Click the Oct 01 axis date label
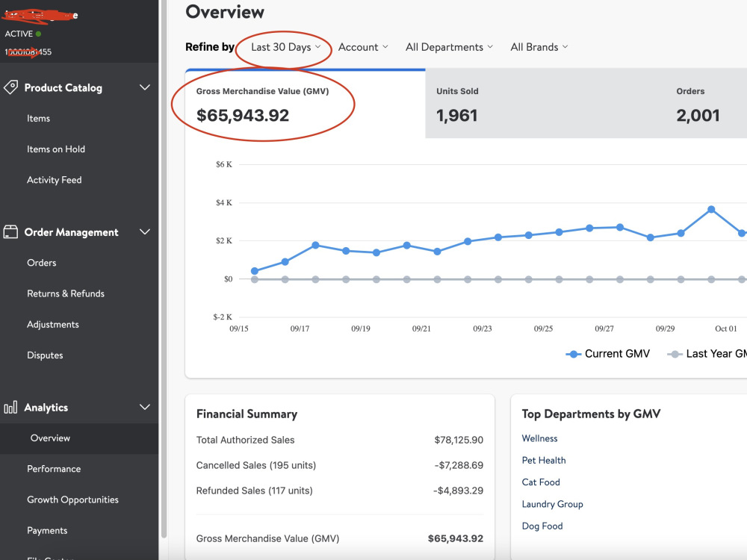Screen dimensions: 747x560 pos(726,329)
